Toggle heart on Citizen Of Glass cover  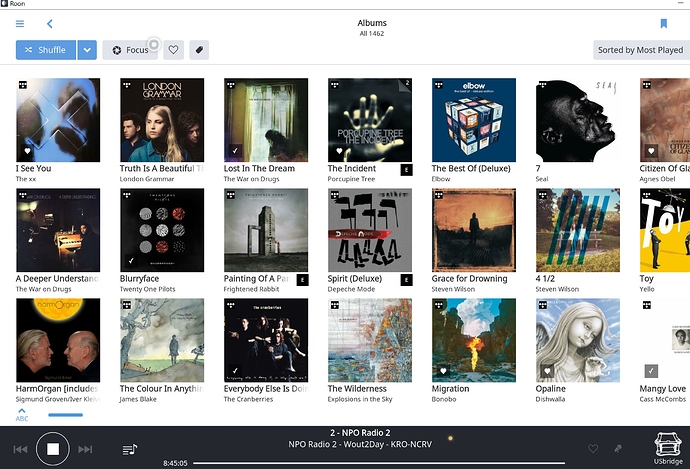click(651, 151)
